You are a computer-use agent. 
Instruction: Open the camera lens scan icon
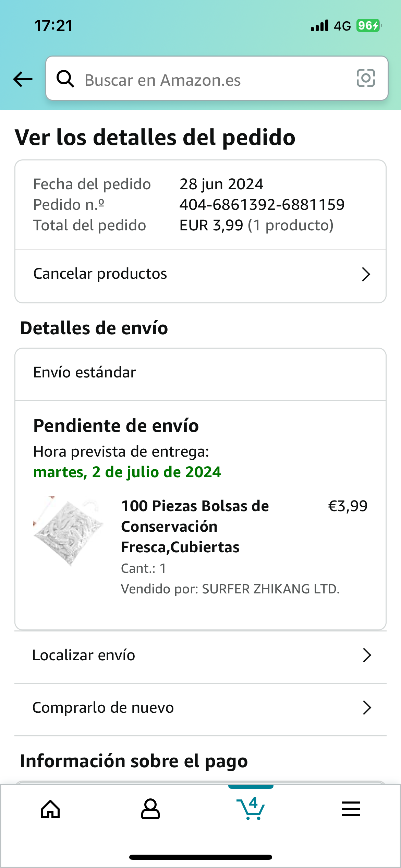(366, 78)
